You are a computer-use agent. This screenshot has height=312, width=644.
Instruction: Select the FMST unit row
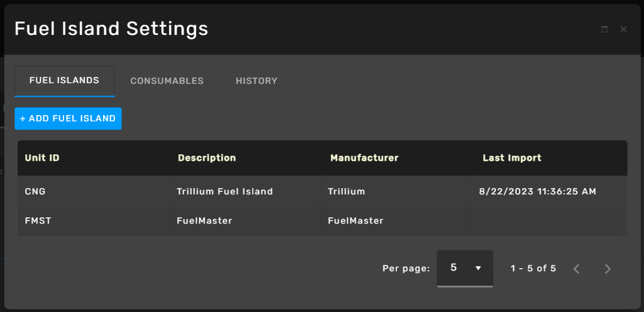coord(323,220)
